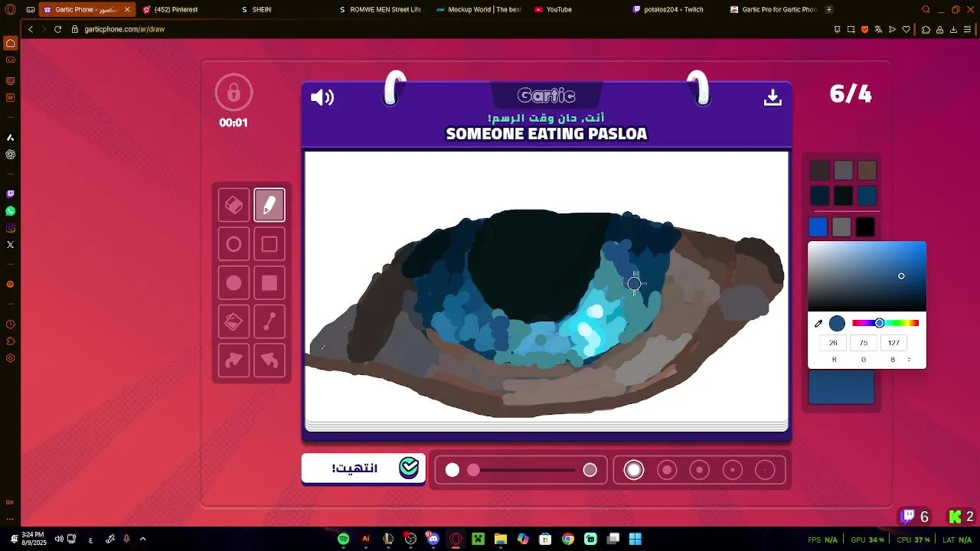This screenshot has height=551, width=980.
Task: Choose the filled ellipse tool
Action: point(234,283)
